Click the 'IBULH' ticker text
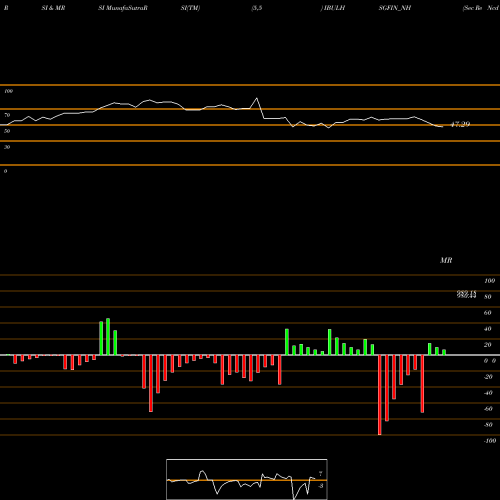This screenshot has height=500, width=500. 334,8
